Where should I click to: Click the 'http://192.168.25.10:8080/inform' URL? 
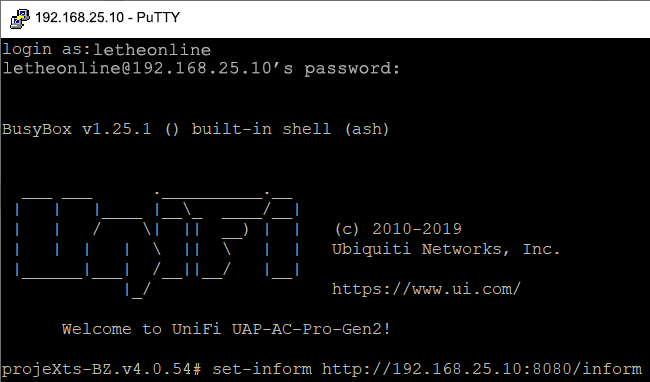click(x=482, y=369)
